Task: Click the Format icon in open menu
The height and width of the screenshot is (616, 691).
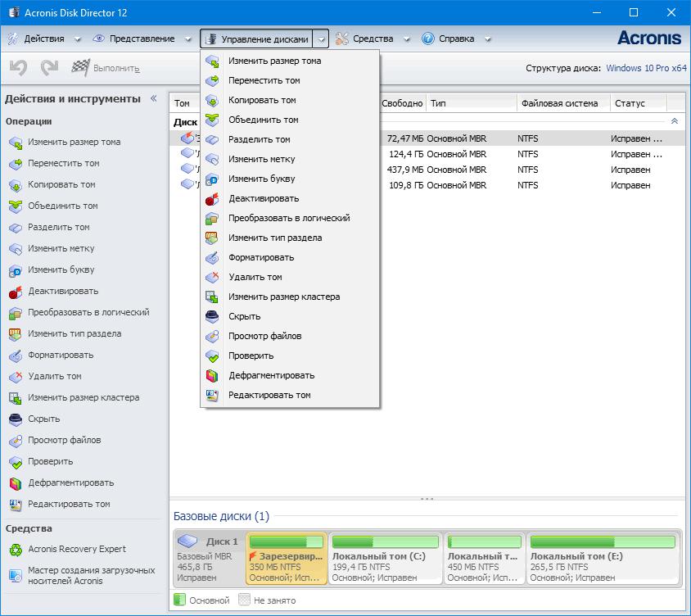Action: [212, 258]
